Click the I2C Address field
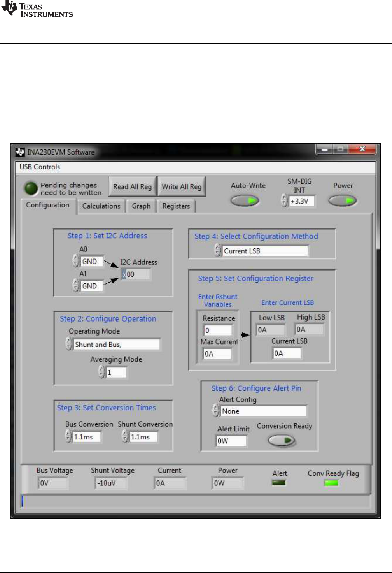Viewport: 392px width, 573px height. click(x=136, y=274)
